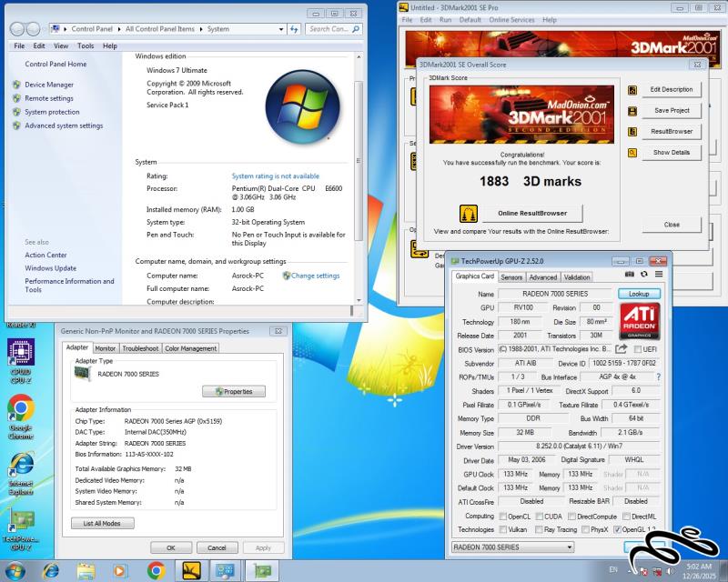Image resolution: width=728 pixels, height=582 pixels.
Task: Switch to the Sensors tab in GPU-Z
Action: pos(511,277)
